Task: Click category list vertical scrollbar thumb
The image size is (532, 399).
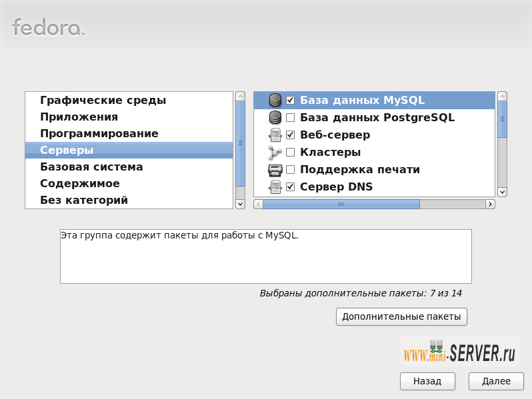Action: 240,143
